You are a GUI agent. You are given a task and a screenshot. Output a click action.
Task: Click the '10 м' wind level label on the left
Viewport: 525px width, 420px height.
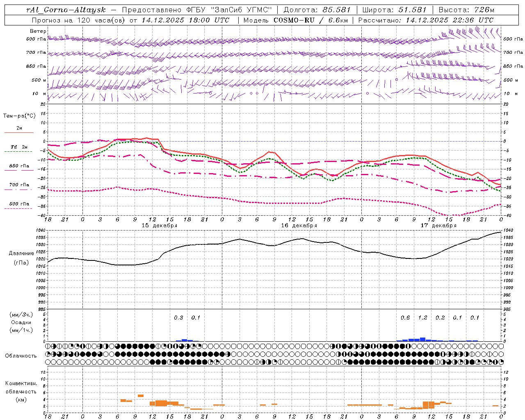click(x=39, y=94)
